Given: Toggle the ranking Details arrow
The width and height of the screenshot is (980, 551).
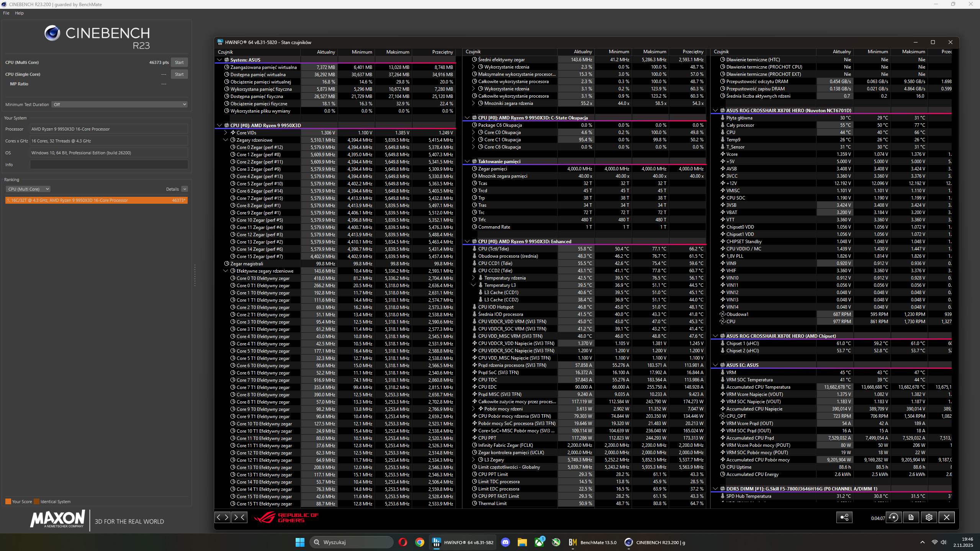Looking at the screenshot, I should [185, 189].
